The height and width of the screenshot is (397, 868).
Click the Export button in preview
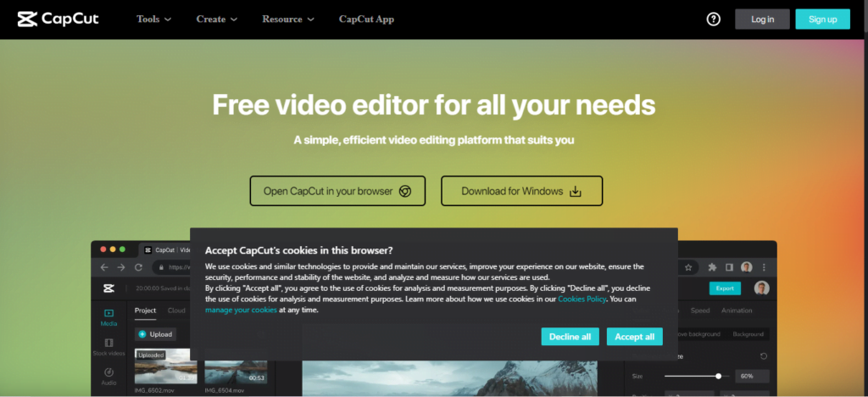[x=725, y=288]
